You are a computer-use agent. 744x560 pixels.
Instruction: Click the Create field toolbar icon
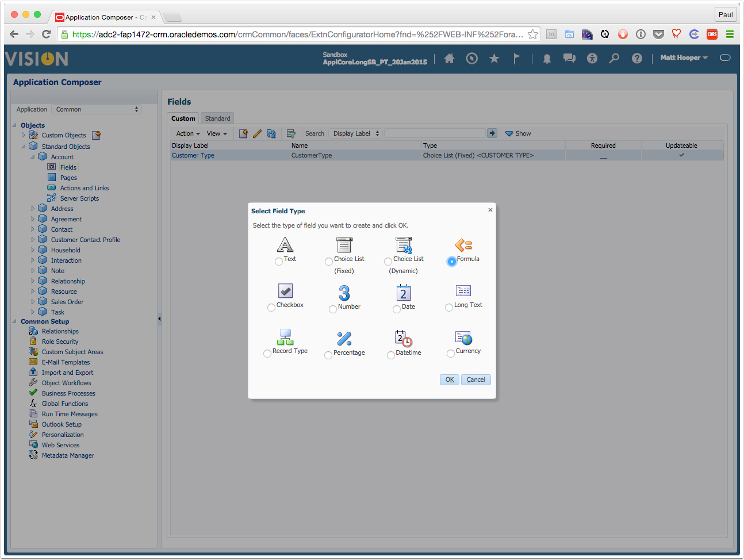(x=244, y=133)
